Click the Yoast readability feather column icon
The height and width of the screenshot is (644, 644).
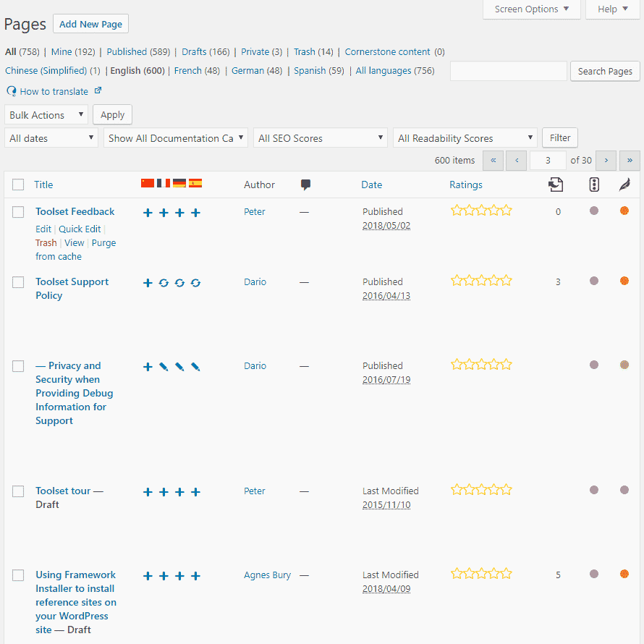pyautogui.click(x=624, y=185)
